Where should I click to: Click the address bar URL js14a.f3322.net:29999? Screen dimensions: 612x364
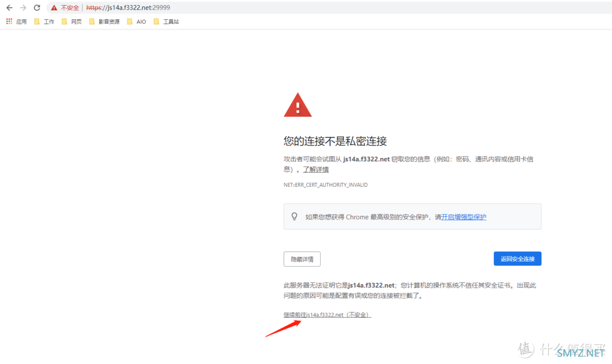point(128,7)
